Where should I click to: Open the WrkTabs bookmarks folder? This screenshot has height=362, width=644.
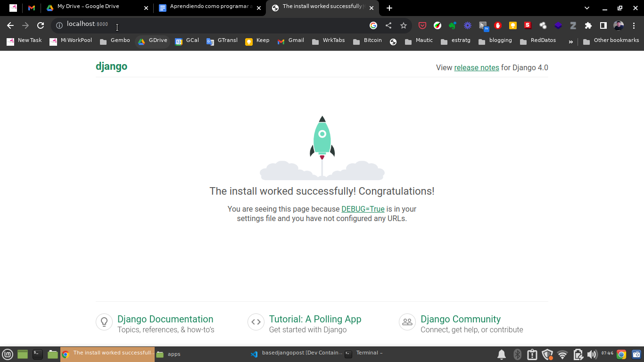coord(329,41)
